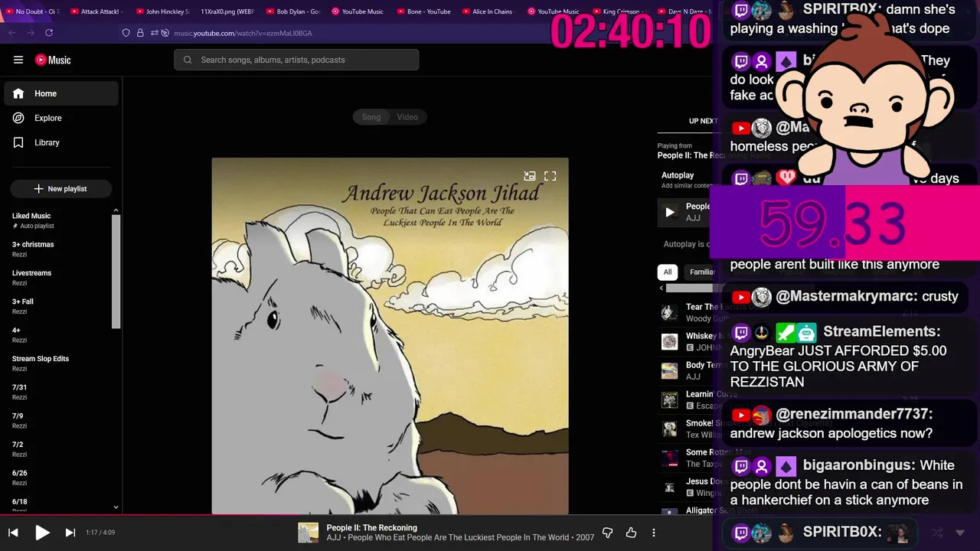The image size is (980, 551).
Task: Go to Home in the sidebar
Action: point(61,93)
